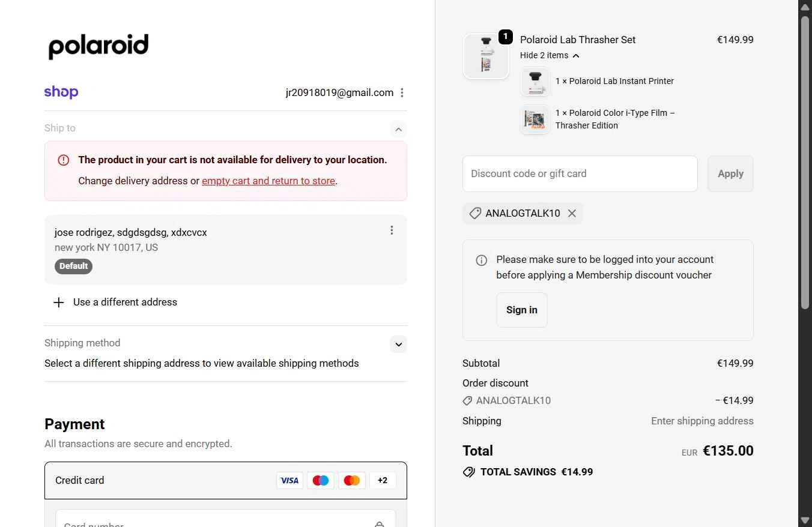The height and width of the screenshot is (527, 812).
Task: Click the −€14.99 discount amount
Action: 734,400
